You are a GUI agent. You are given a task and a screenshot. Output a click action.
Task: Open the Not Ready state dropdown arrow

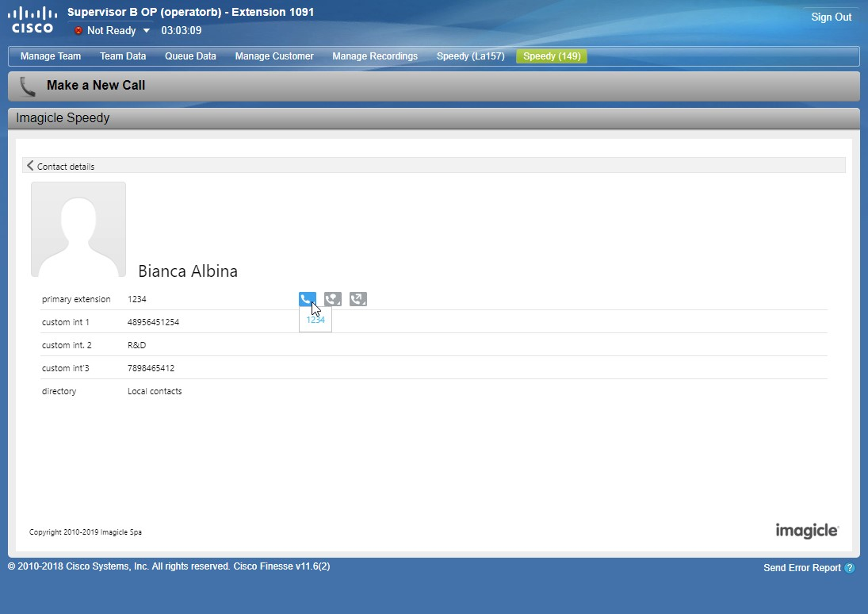[x=146, y=31]
